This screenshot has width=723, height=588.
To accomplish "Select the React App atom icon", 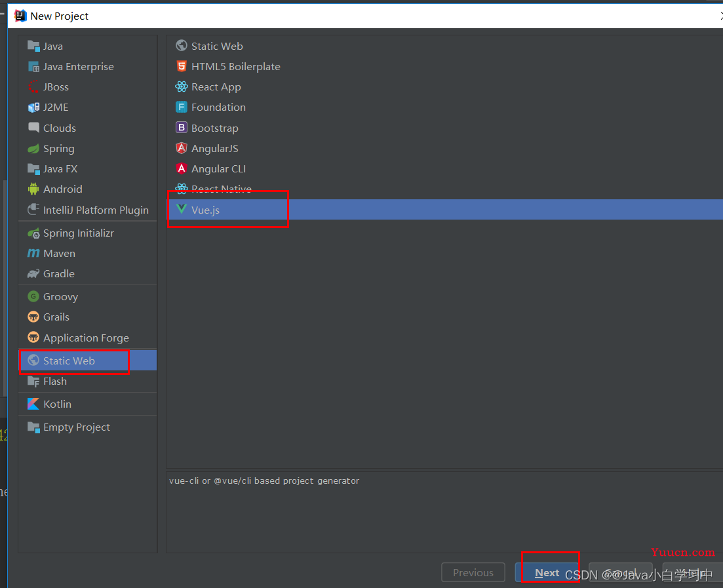I will pos(182,87).
